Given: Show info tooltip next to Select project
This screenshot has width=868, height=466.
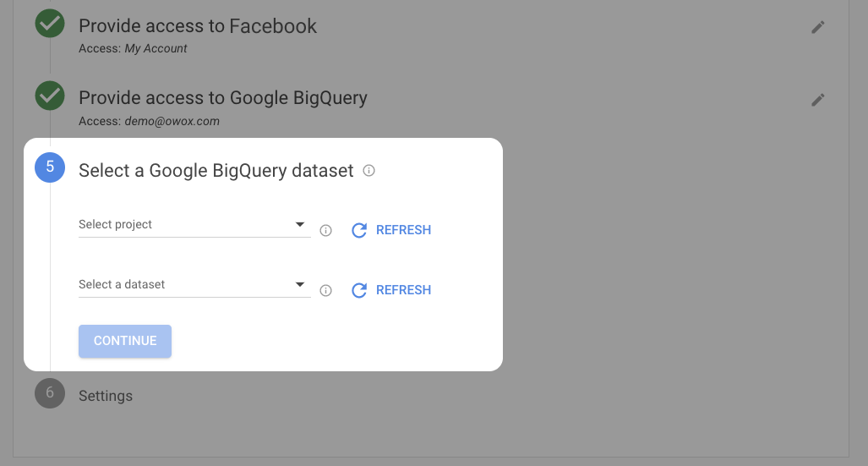Looking at the screenshot, I should tap(325, 231).
